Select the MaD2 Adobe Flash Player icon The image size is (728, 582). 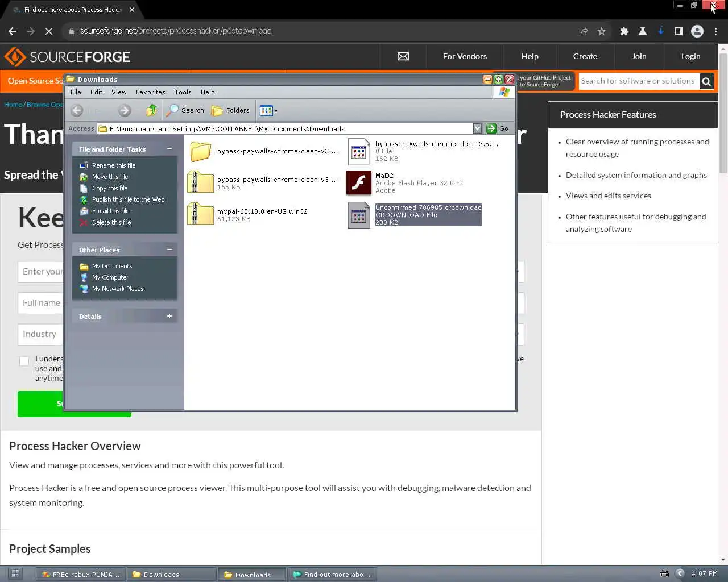point(359,182)
